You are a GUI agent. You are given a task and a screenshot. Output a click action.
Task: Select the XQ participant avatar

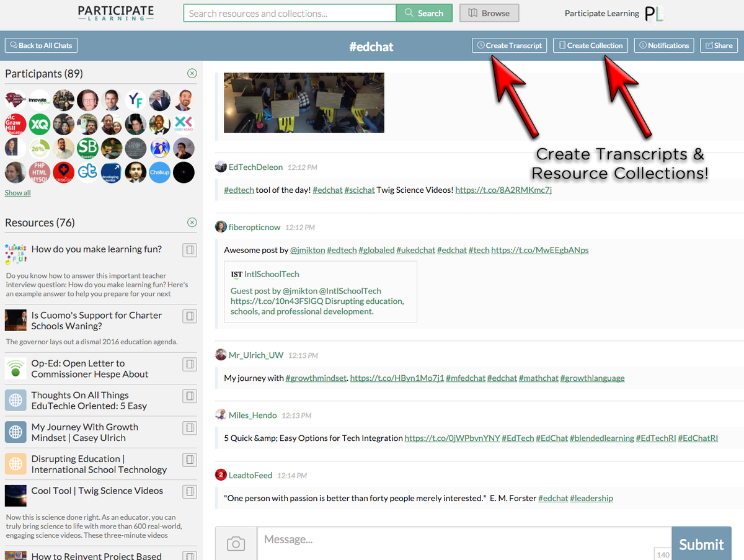point(39,124)
